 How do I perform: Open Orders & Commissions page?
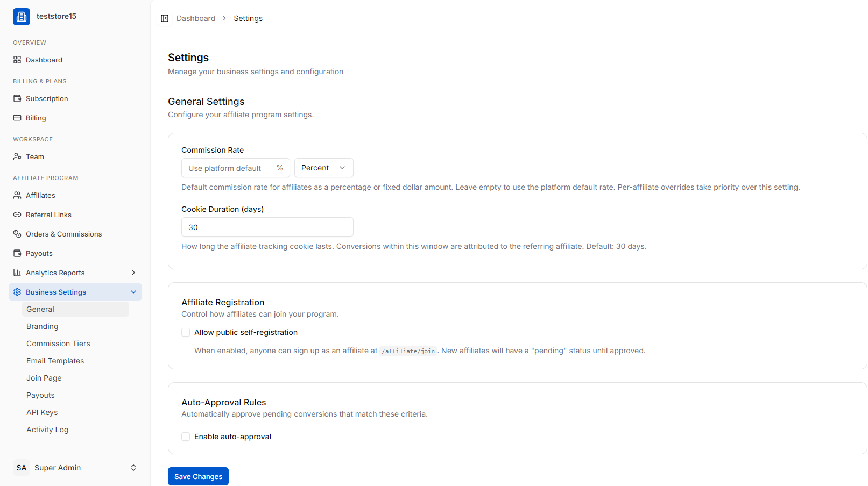coord(75,234)
